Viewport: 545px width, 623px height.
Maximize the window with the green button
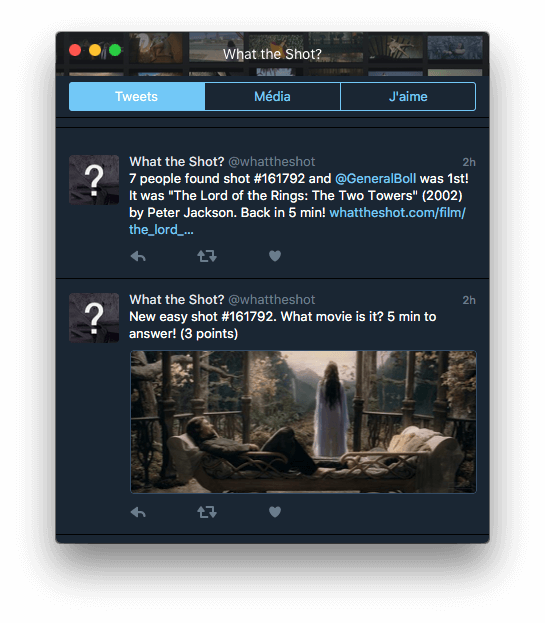[x=115, y=50]
